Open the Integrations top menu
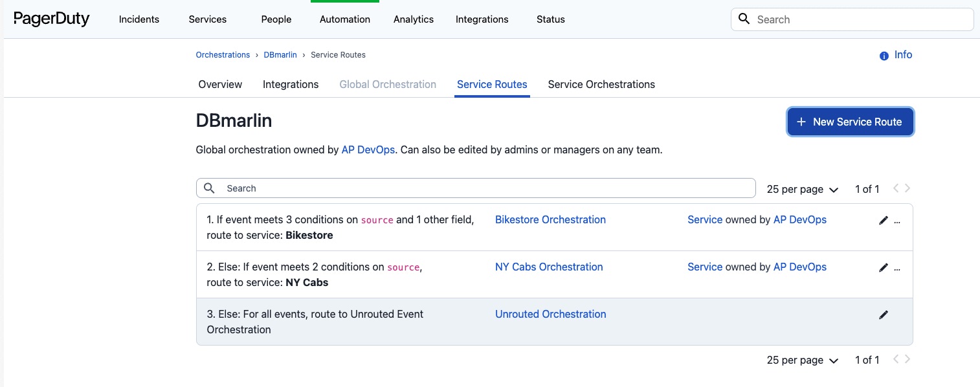The image size is (980, 387). click(482, 19)
